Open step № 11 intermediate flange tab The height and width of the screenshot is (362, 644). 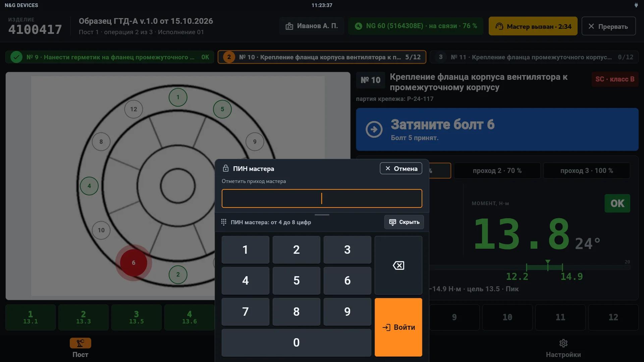point(534,57)
